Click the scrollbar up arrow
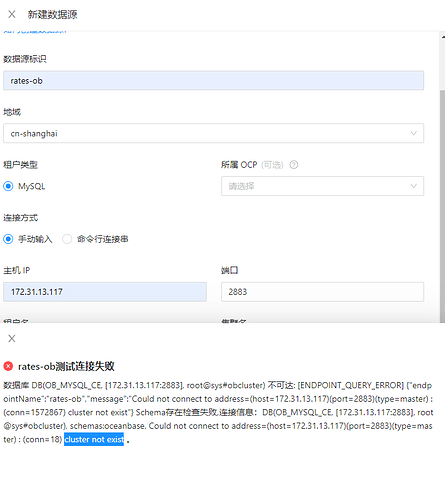 [x=443, y=36]
